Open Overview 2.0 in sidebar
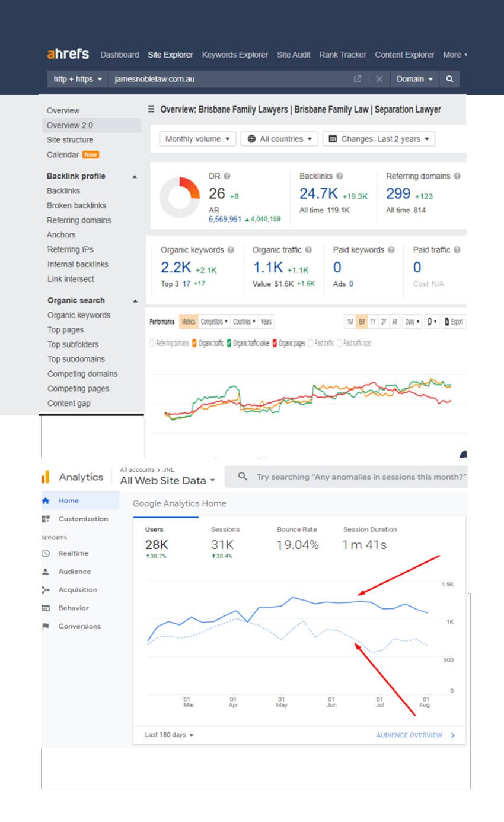 point(92,125)
